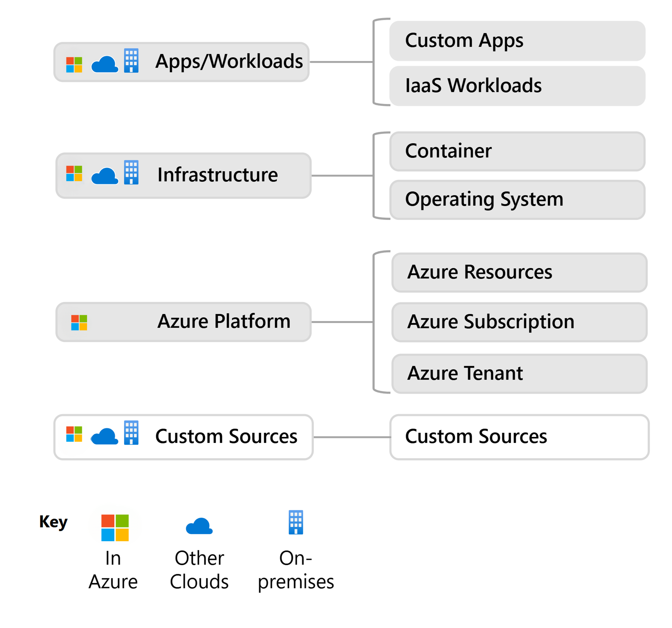
Task: Click the Key legend heading
Action: pos(53,521)
